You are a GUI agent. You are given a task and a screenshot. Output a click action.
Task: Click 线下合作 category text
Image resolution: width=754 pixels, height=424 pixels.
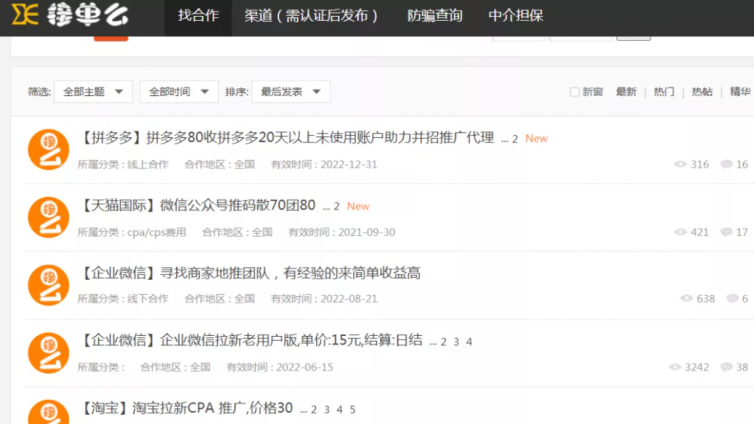[148, 299]
